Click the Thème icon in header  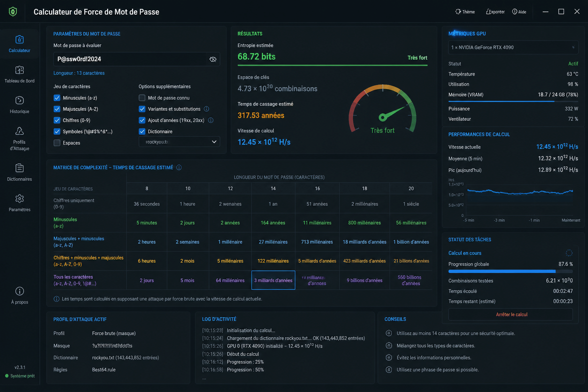(458, 11)
